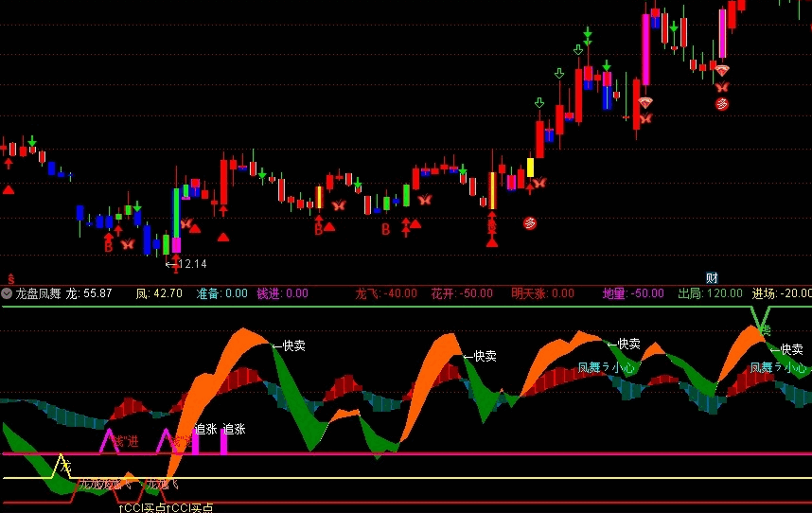
Task: Click the red S marker on the time axis
Action: 10,279
